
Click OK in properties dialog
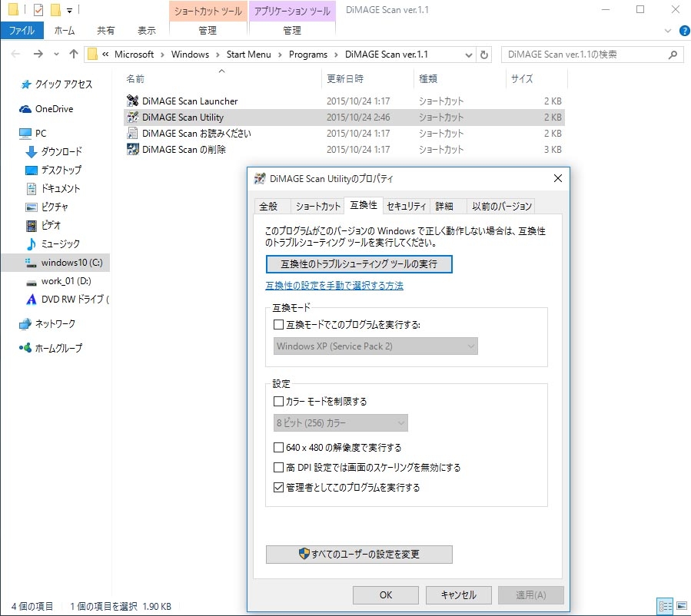(x=386, y=595)
